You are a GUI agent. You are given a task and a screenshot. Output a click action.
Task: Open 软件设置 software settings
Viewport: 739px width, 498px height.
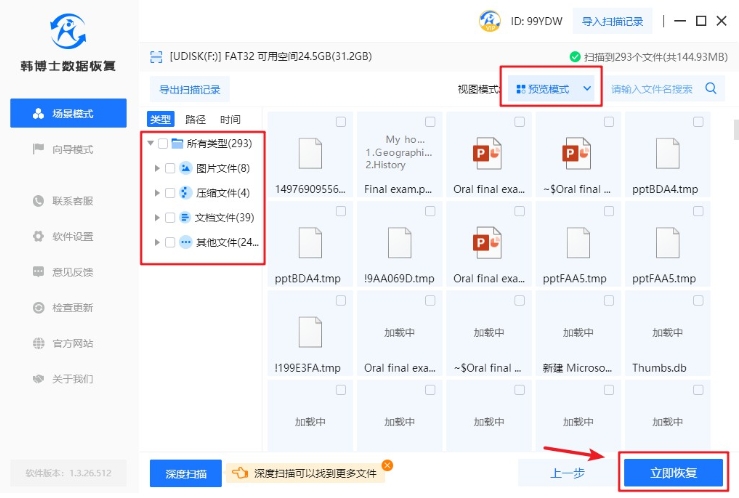[x=72, y=237]
